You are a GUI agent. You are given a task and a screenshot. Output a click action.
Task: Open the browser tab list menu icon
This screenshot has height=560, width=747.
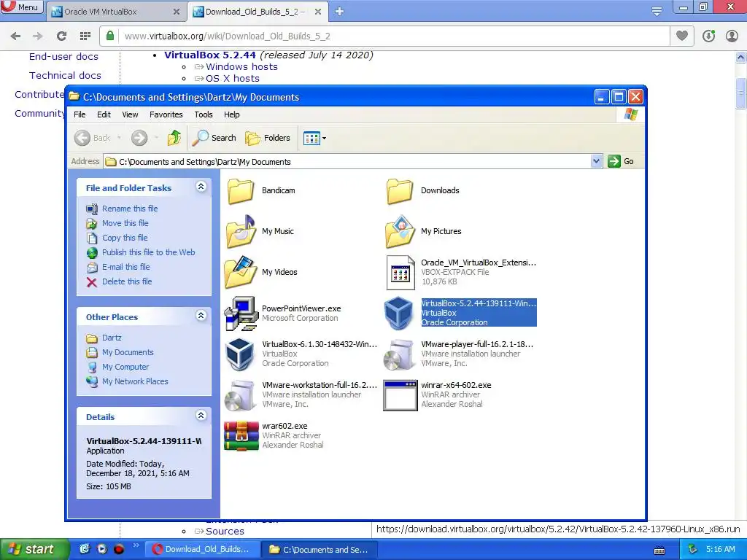pos(657,12)
